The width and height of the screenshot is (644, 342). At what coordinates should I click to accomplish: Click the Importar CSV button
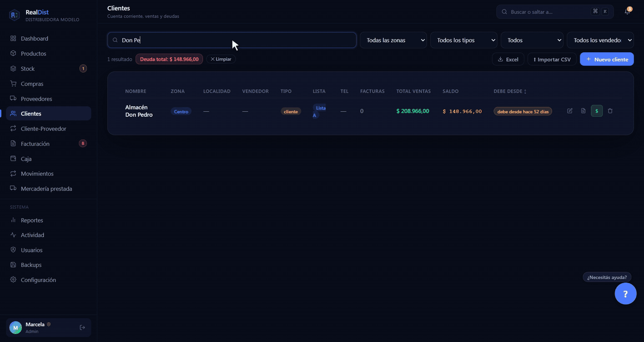[552, 59]
